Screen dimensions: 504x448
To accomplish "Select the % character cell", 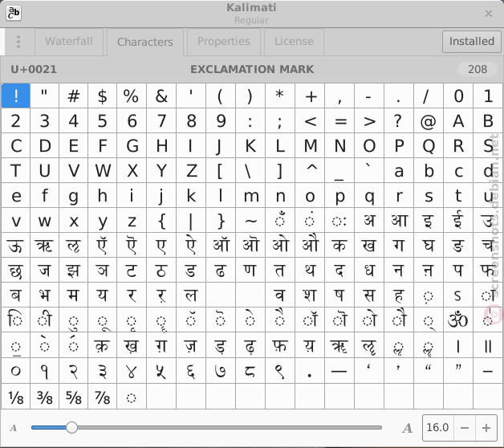I will point(132,96).
